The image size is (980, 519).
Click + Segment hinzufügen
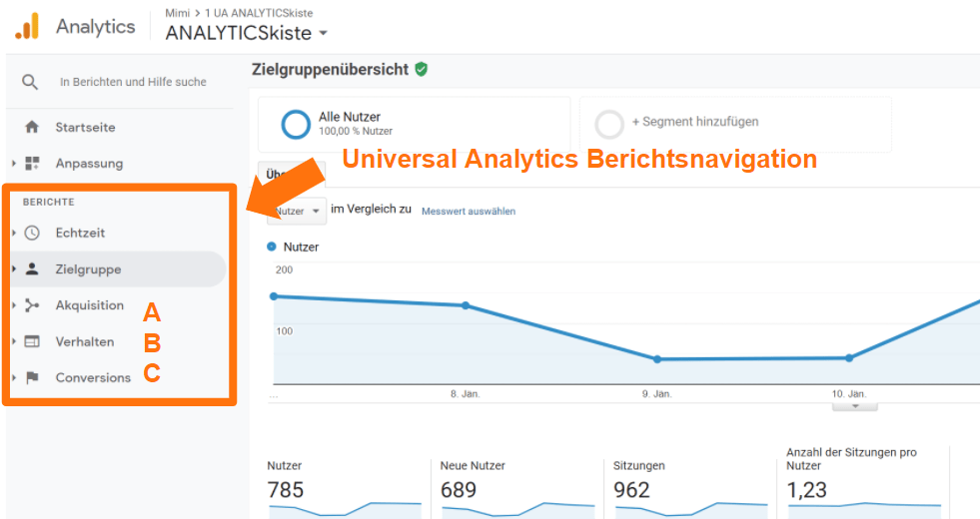tap(695, 122)
